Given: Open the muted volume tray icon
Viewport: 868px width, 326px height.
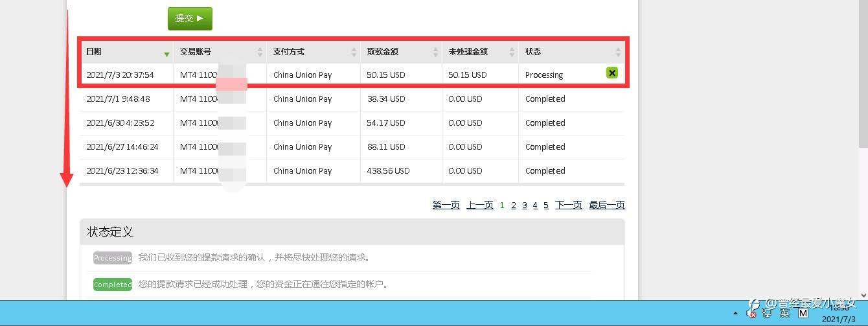Looking at the screenshot, I should coord(751,313).
